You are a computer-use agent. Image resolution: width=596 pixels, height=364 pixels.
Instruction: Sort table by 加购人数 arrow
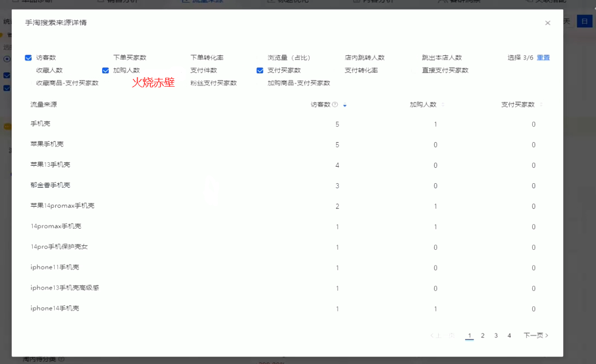(x=443, y=104)
